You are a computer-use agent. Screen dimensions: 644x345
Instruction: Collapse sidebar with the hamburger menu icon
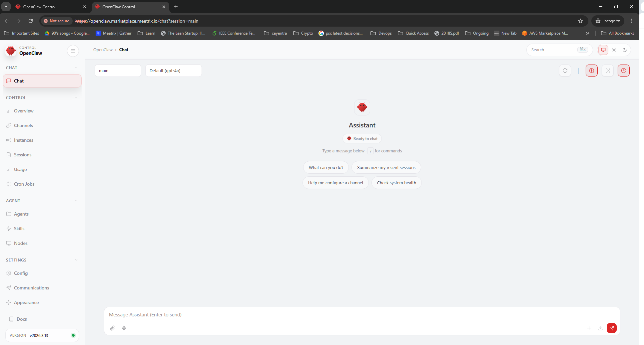point(73,51)
